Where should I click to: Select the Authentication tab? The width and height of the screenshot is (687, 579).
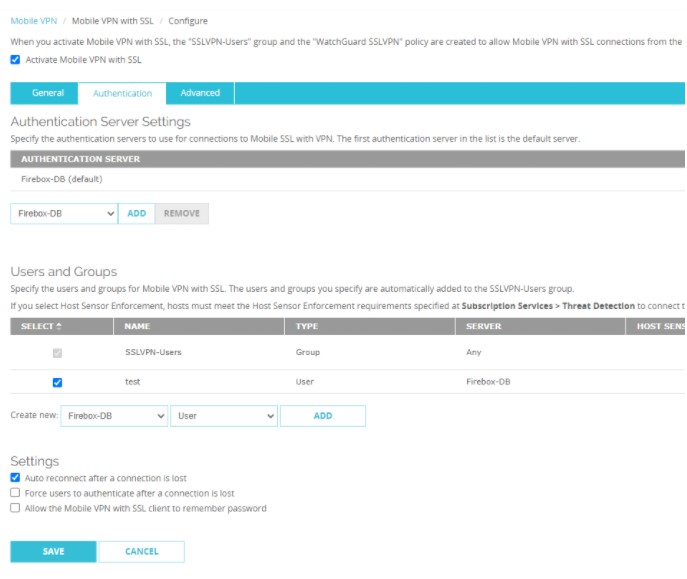pyautogui.click(x=122, y=93)
